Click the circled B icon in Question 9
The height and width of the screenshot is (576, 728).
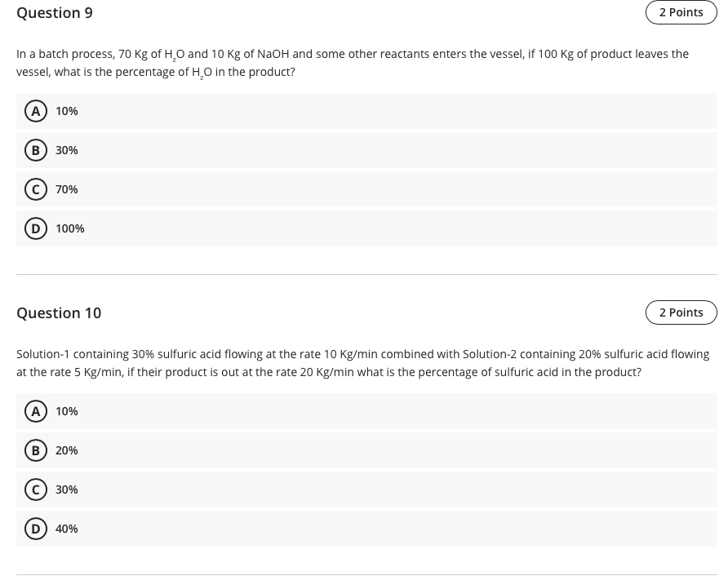pos(36,150)
